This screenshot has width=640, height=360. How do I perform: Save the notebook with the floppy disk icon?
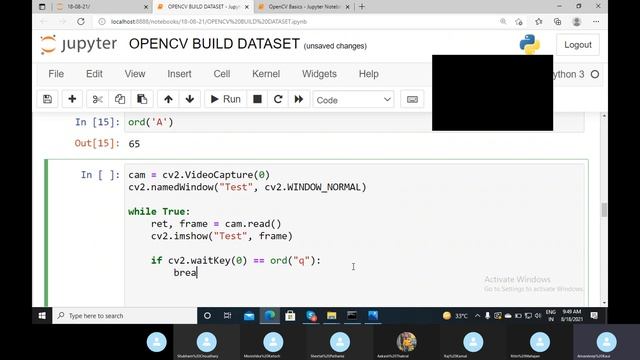click(47, 99)
